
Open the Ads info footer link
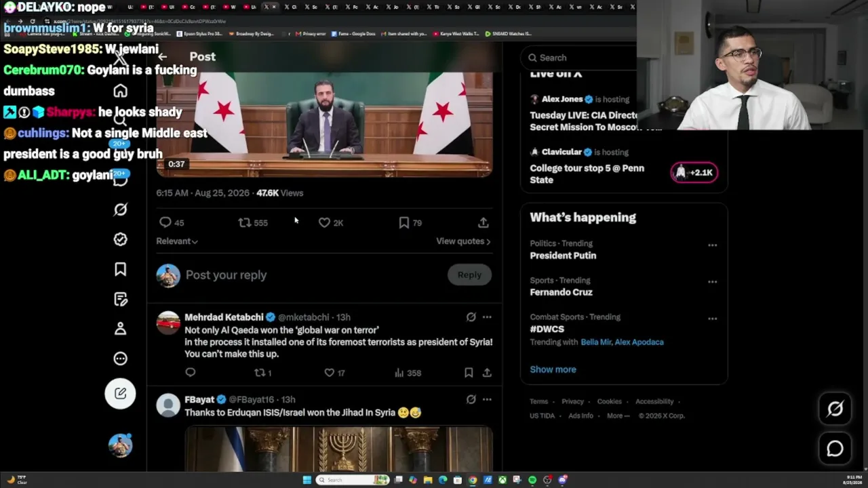(x=580, y=415)
